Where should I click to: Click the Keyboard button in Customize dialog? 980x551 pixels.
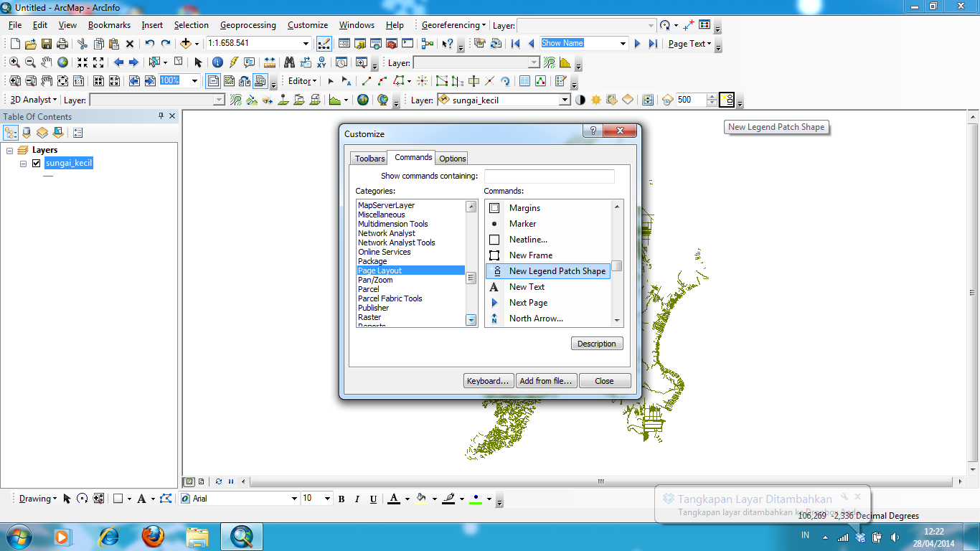[x=488, y=380]
